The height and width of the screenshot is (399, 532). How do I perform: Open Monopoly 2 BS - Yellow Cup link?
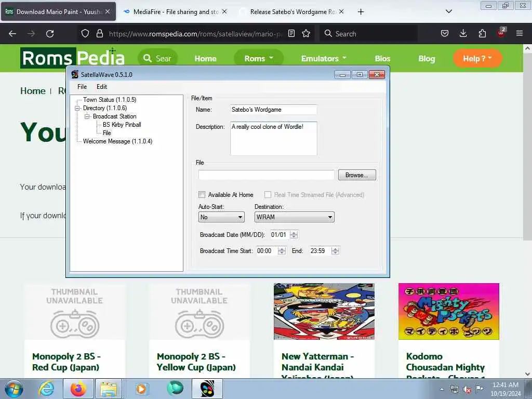[196, 362]
